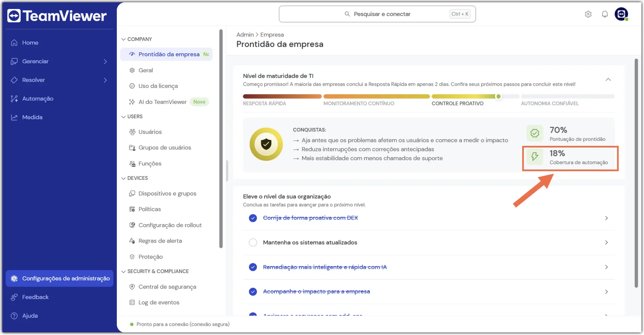
Task: Click the Monitoramento Contínuo progress bar
Action: (376, 96)
